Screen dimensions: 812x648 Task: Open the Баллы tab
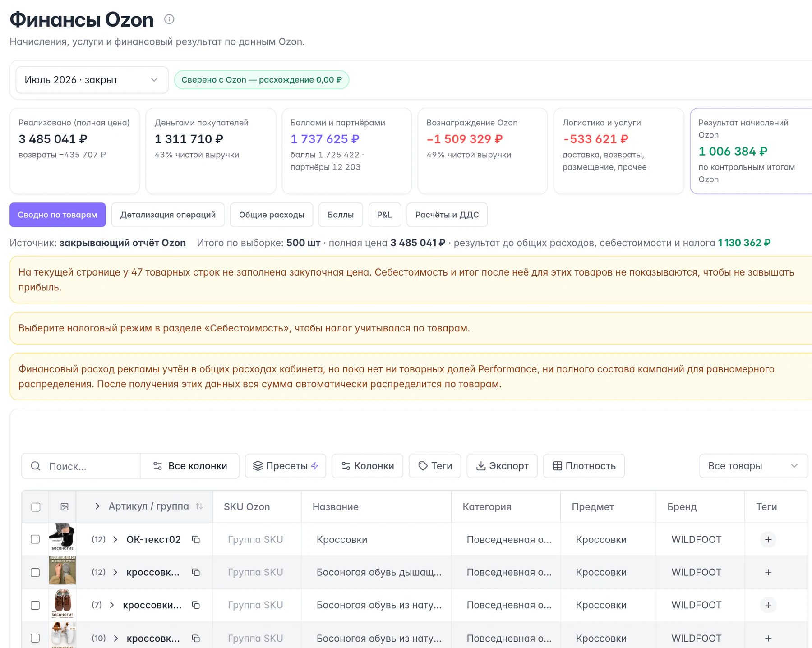(x=341, y=215)
